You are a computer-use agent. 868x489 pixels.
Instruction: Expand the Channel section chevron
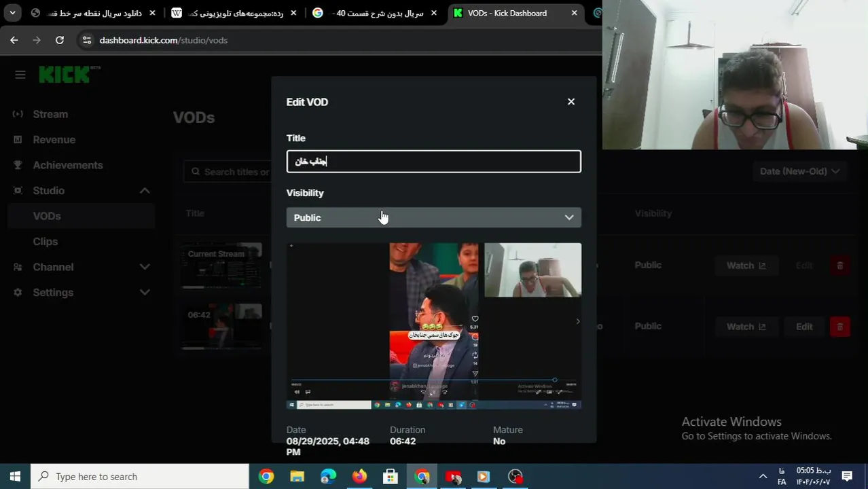coord(145,267)
